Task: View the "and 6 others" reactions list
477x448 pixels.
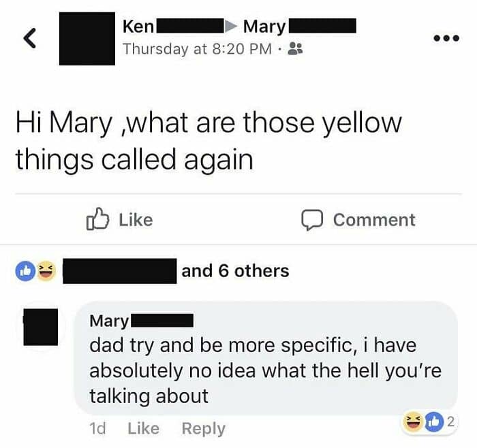Action: click(234, 271)
